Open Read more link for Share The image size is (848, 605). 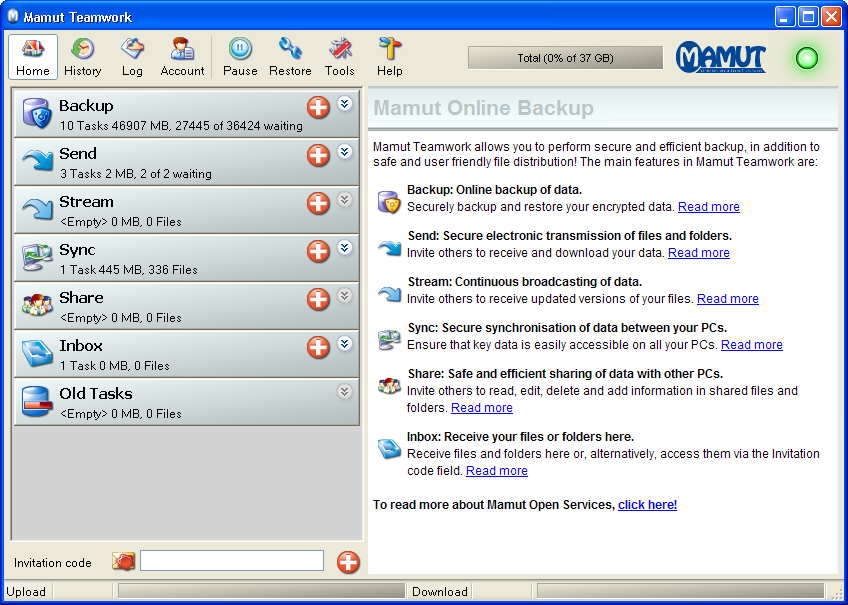(x=482, y=408)
